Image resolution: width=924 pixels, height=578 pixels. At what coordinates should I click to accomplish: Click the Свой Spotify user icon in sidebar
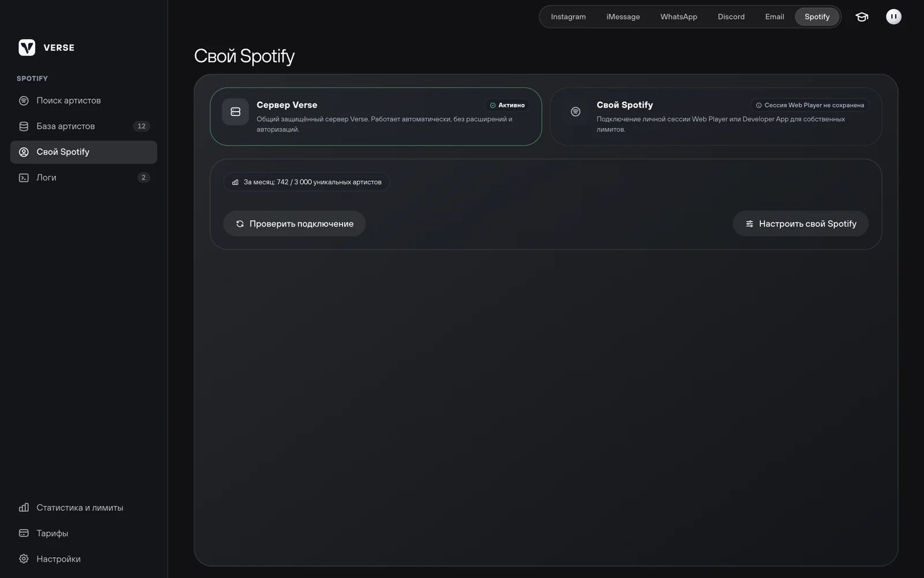click(x=24, y=152)
